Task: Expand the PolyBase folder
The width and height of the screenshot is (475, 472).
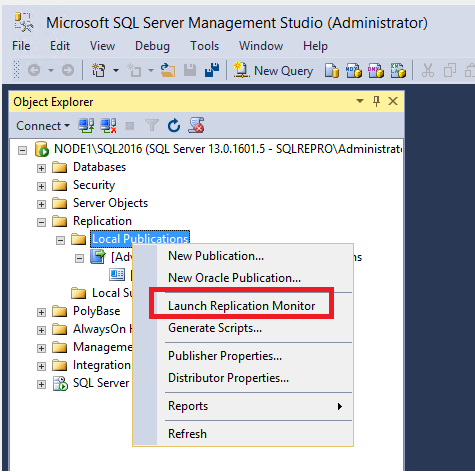Action: [41, 312]
